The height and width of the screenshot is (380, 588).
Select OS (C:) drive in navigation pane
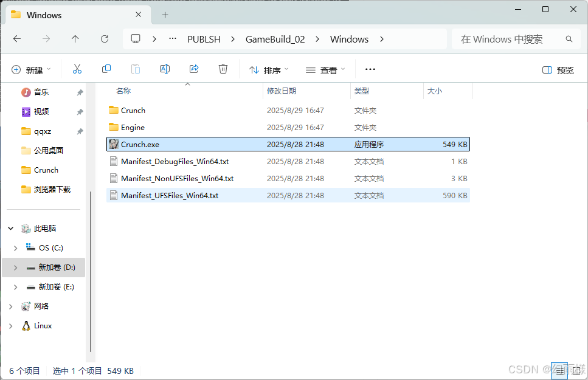(x=51, y=248)
